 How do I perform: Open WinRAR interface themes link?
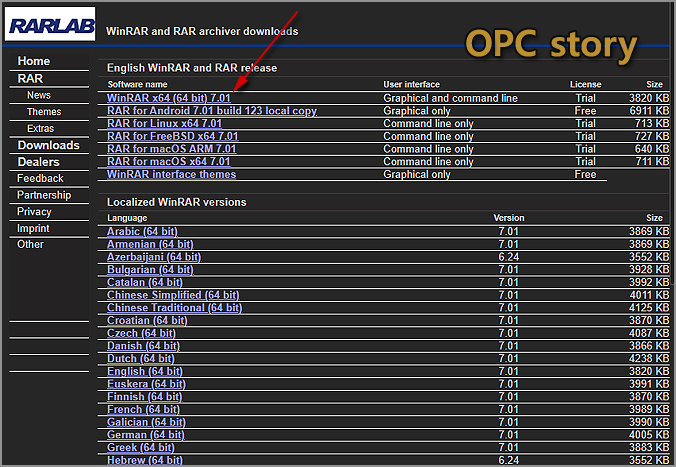(x=172, y=174)
